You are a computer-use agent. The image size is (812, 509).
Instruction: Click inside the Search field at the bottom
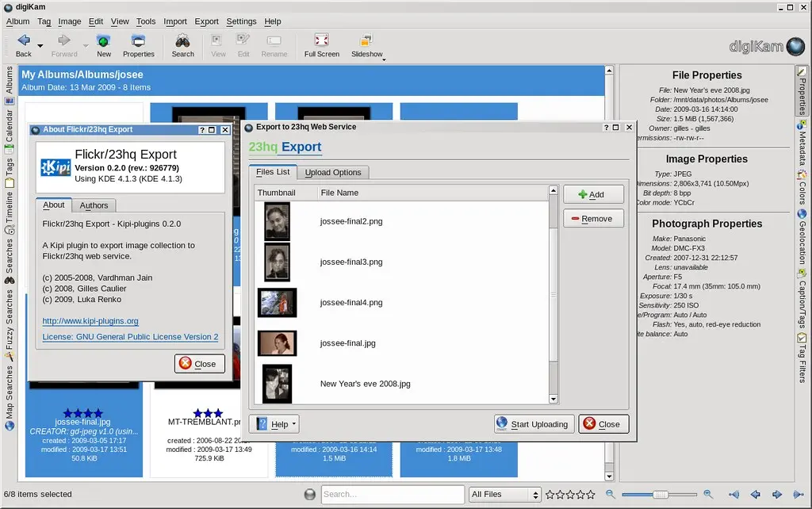(x=393, y=494)
